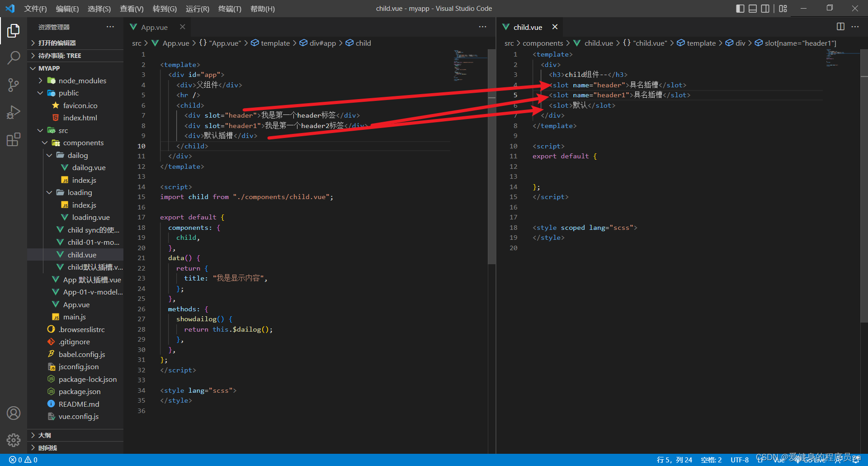Open the 转到(G) menu
The height and width of the screenshot is (466, 868).
(x=165, y=9)
